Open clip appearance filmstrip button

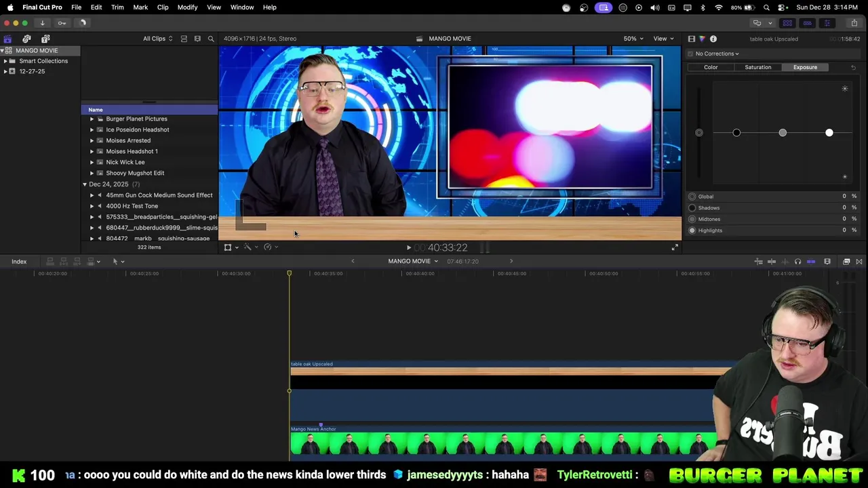(x=827, y=262)
